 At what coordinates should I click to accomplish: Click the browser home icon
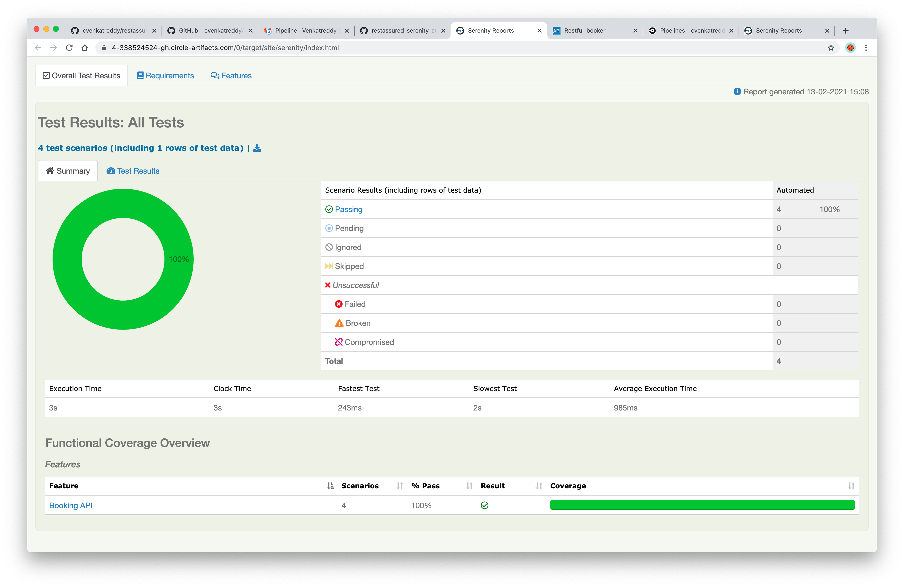point(85,48)
